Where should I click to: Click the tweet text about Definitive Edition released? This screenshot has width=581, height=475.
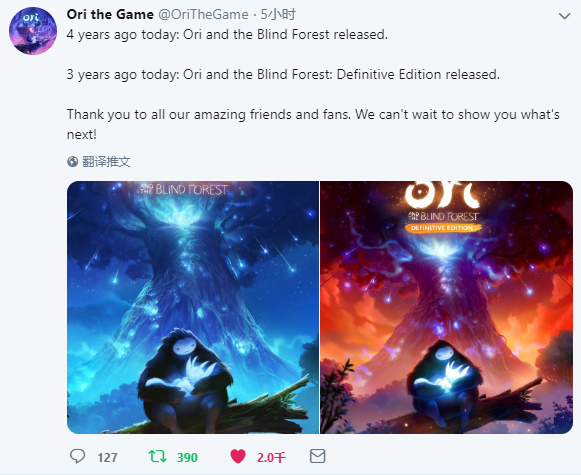(x=283, y=74)
